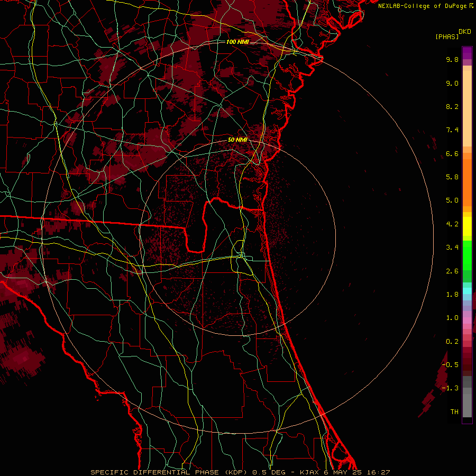The width and height of the screenshot is (476, 476).
Task: Click the 50 NMI range ring label
Action: pyautogui.click(x=237, y=140)
